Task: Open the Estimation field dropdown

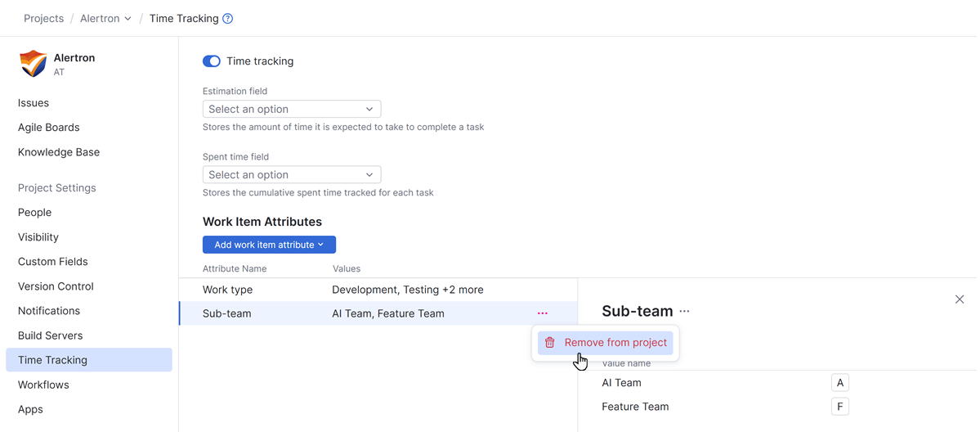Action: (x=292, y=110)
